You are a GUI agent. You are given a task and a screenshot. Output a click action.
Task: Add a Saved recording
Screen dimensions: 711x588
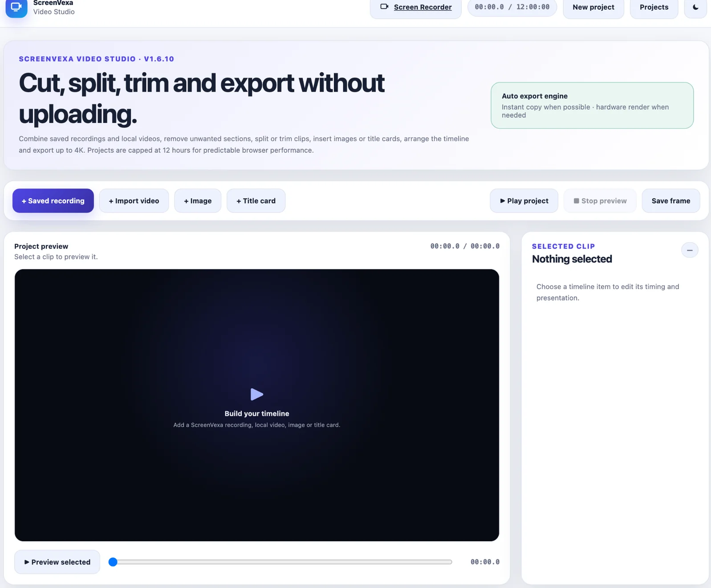click(53, 201)
